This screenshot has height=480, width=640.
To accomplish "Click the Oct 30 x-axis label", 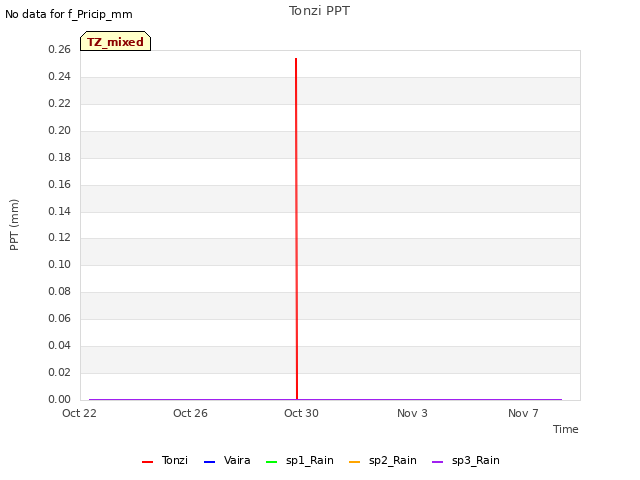I will [301, 413].
